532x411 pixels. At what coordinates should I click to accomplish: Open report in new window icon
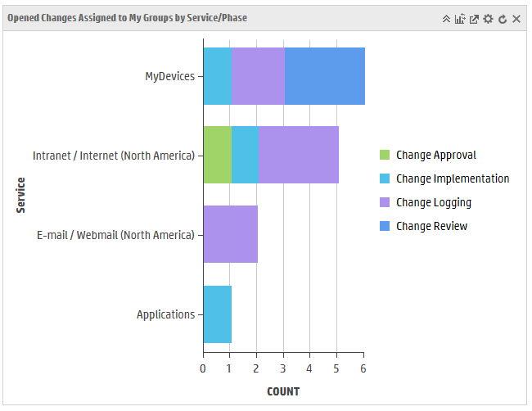coord(474,19)
